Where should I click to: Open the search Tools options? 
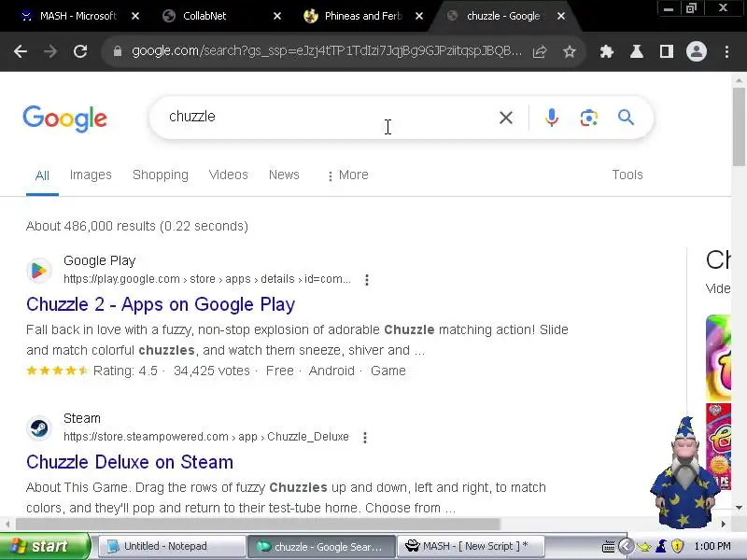627,175
